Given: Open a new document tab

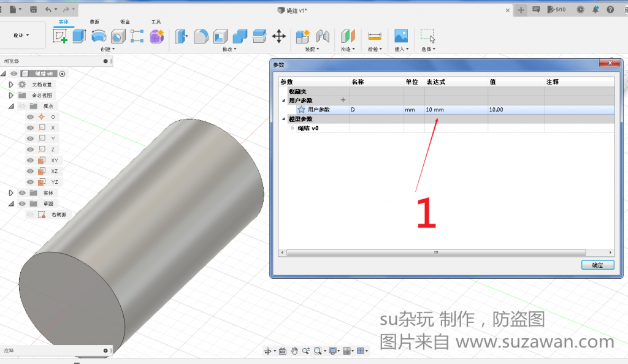Looking at the screenshot, I should (x=521, y=10).
